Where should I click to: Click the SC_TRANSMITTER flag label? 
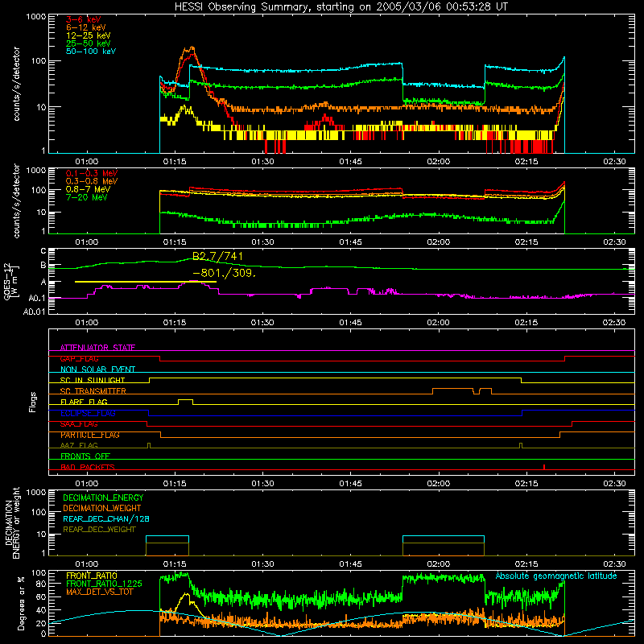tap(93, 391)
